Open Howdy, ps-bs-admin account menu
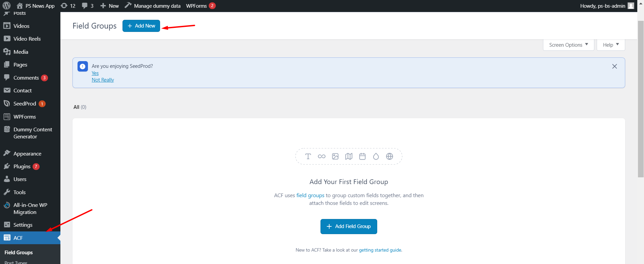Viewport: 644px width, 264px height. click(x=607, y=6)
